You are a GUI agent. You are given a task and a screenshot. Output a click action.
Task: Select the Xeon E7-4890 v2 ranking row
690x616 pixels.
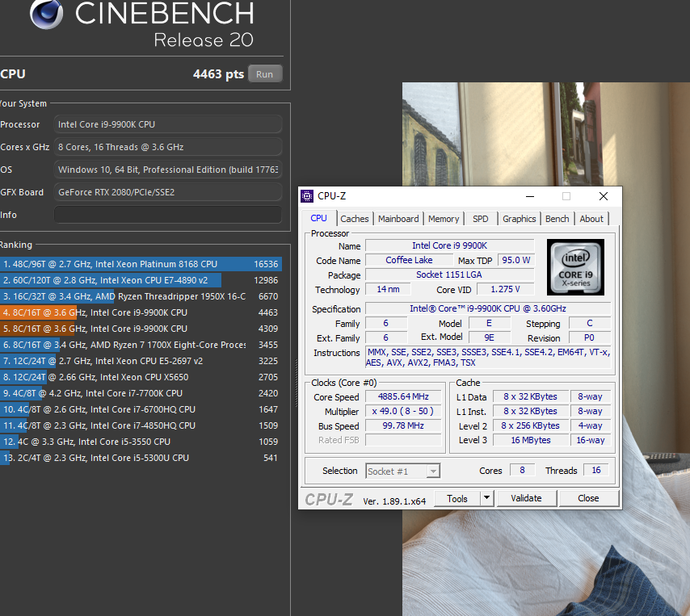tap(141, 280)
